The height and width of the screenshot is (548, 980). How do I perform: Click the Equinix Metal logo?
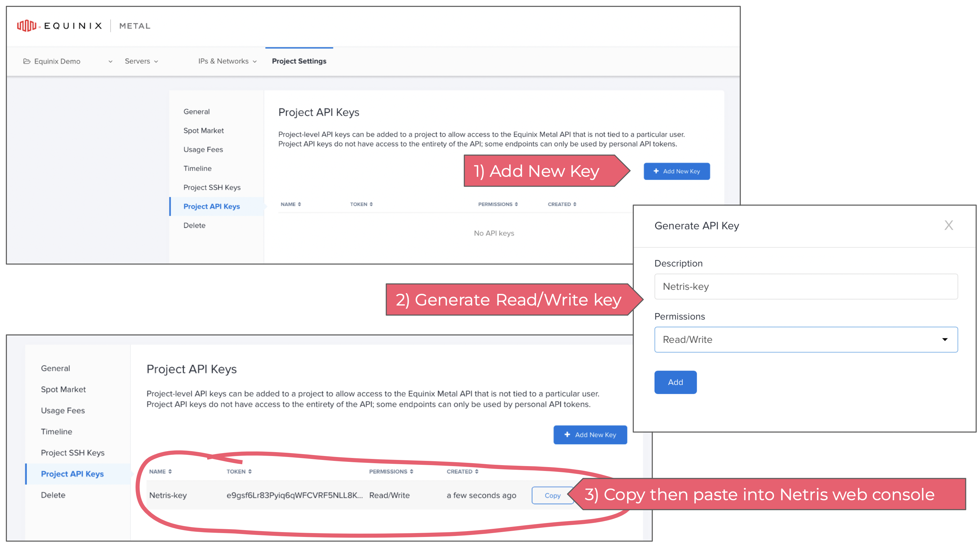click(84, 26)
